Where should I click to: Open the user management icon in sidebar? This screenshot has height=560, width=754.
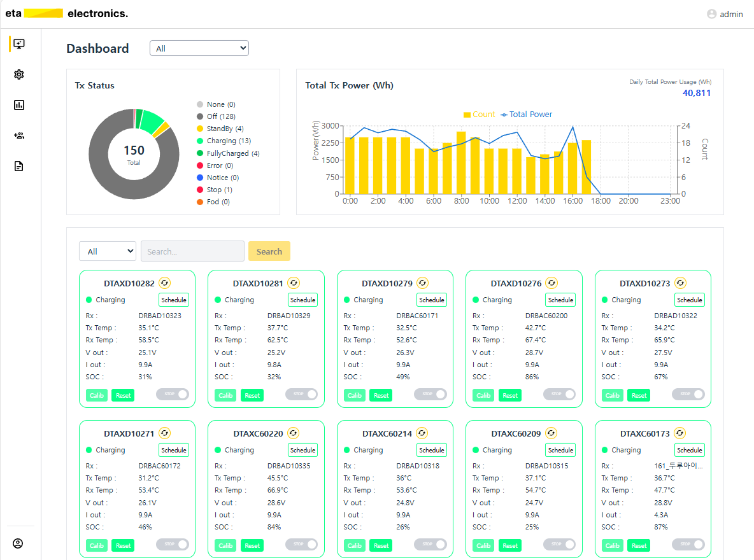(19, 136)
